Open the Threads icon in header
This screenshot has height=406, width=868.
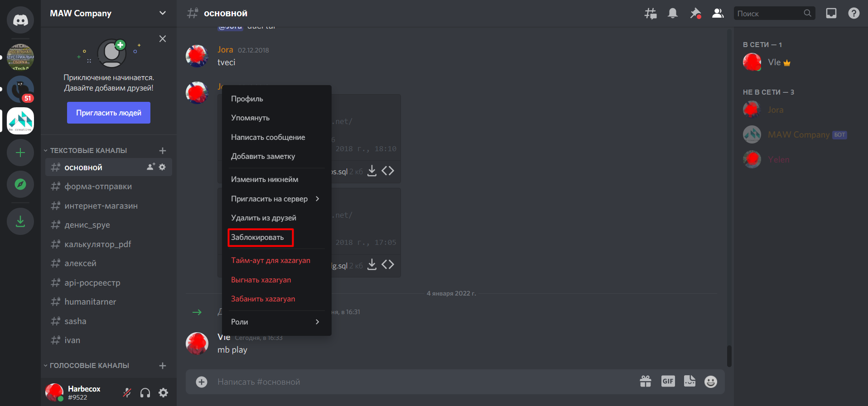coord(651,14)
